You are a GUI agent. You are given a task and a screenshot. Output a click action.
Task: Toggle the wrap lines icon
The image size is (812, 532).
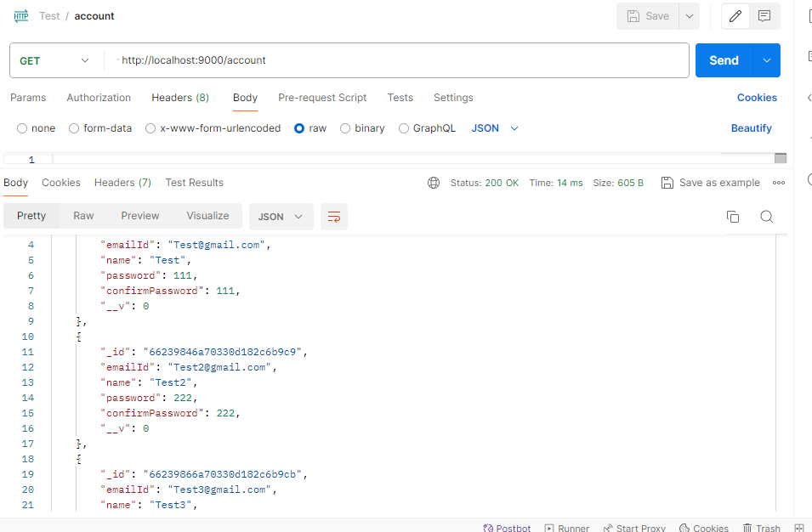coord(334,217)
